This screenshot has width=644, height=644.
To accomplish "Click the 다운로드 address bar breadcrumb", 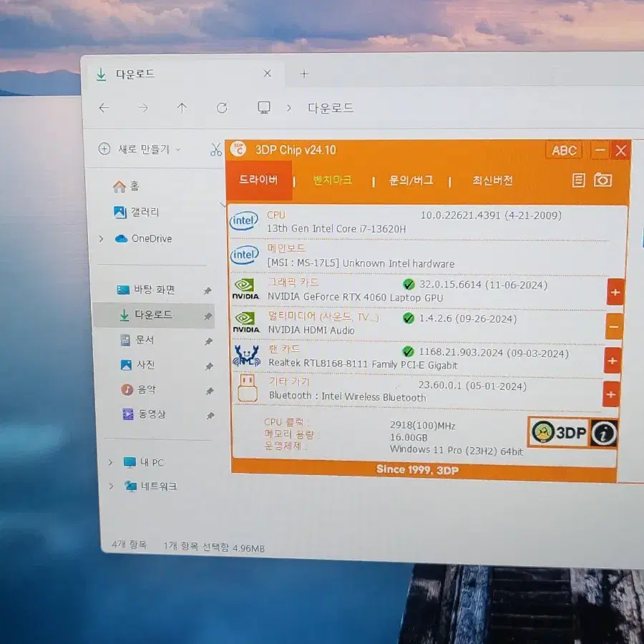I will [331, 108].
